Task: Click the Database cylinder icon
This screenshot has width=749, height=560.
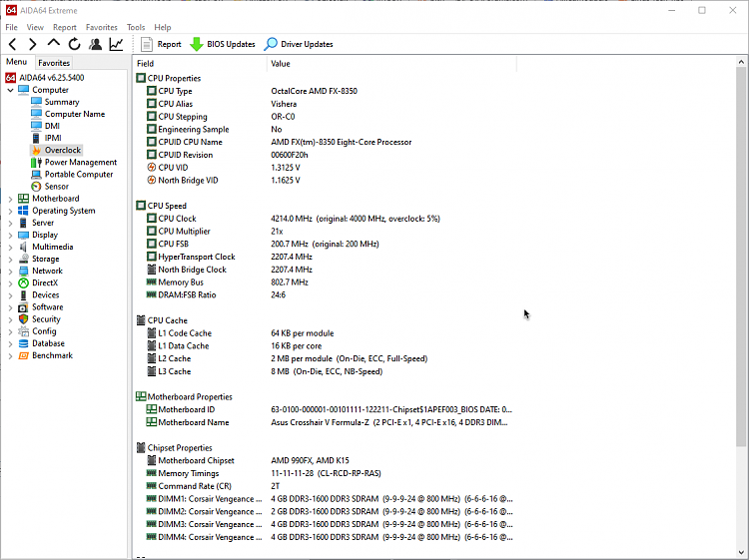Action: (x=23, y=343)
